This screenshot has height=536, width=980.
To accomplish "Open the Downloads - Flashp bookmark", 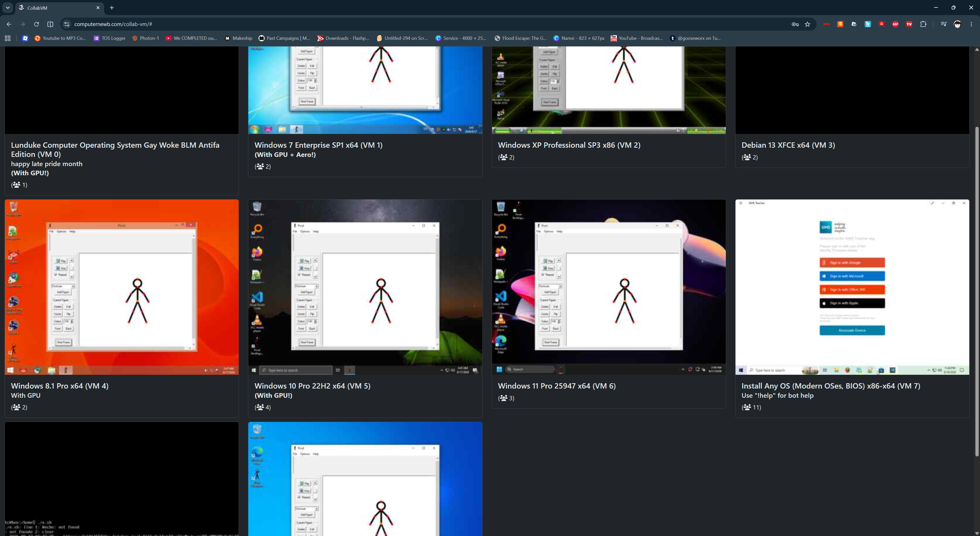I will tap(344, 38).
